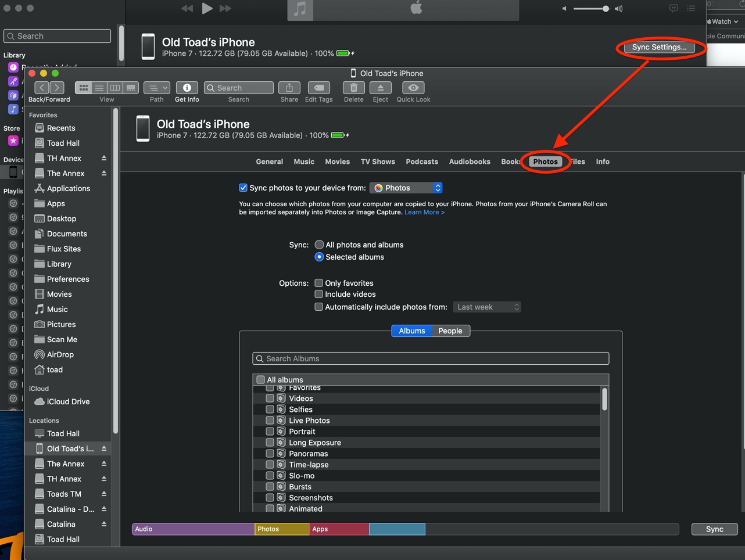Open AirDrop in Finder sidebar
The width and height of the screenshot is (745, 560).
pyautogui.click(x=60, y=354)
